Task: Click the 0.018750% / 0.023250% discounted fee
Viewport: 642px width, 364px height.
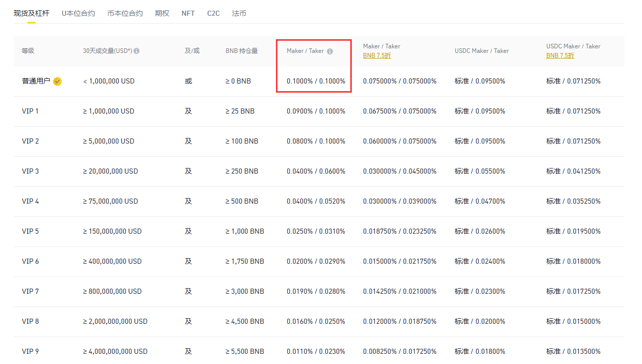Action: click(x=400, y=231)
